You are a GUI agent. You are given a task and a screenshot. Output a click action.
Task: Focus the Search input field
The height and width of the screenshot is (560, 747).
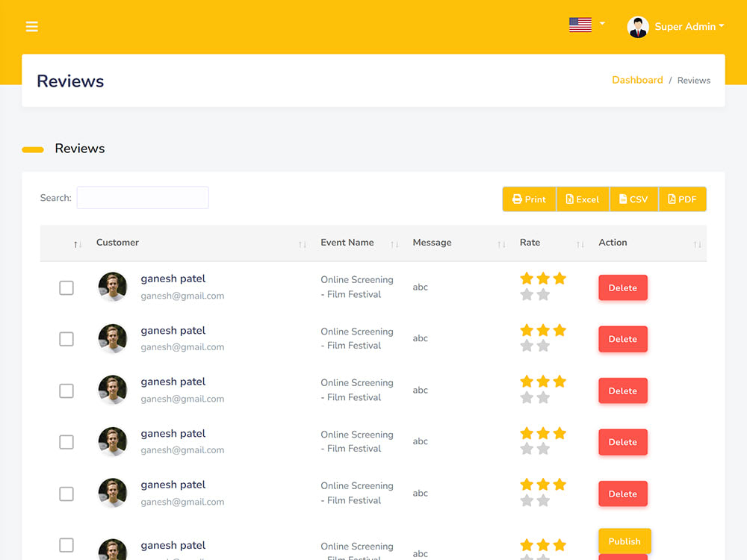pyautogui.click(x=143, y=198)
